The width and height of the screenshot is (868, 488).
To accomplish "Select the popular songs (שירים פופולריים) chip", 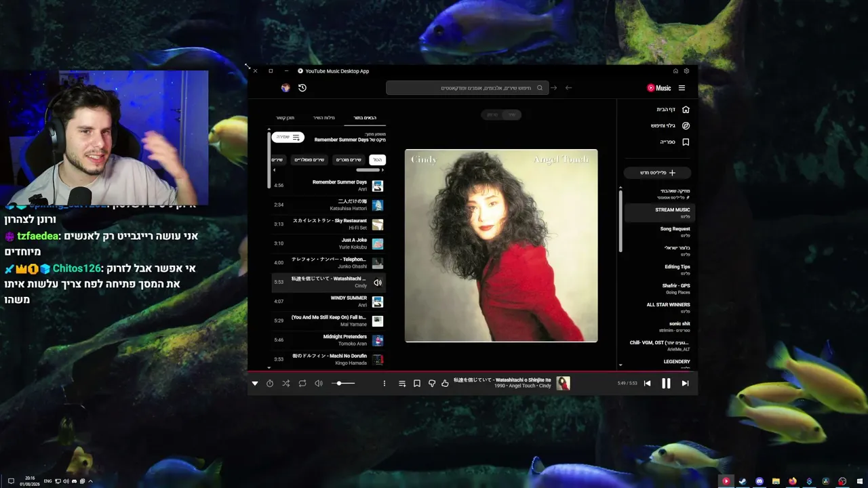I will click(x=310, y=159).
